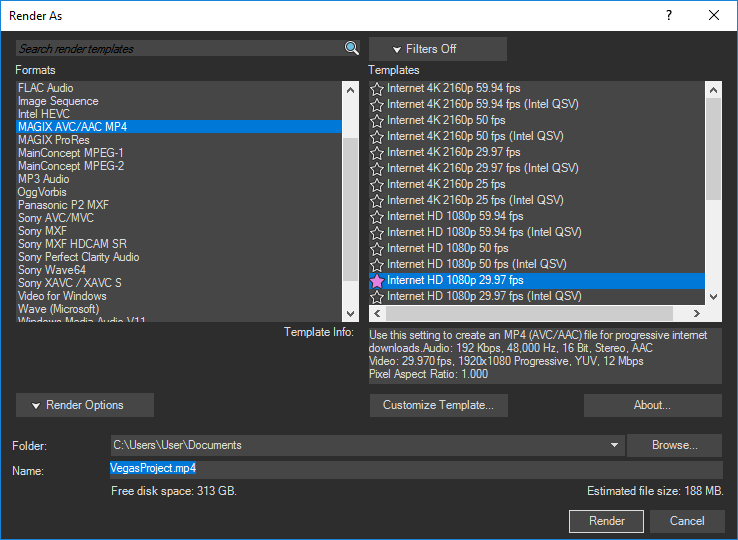Viewport: 738px width, 540px height.
Task: Favorite Internet 4K 2160p 25 fps (Intel QSV)
Action: pos(377,201)
